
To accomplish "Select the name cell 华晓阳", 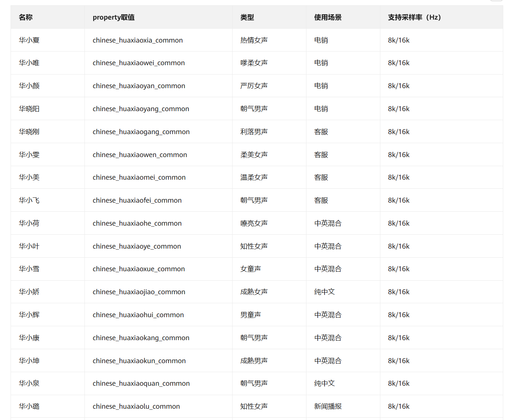I will point(29,109).
